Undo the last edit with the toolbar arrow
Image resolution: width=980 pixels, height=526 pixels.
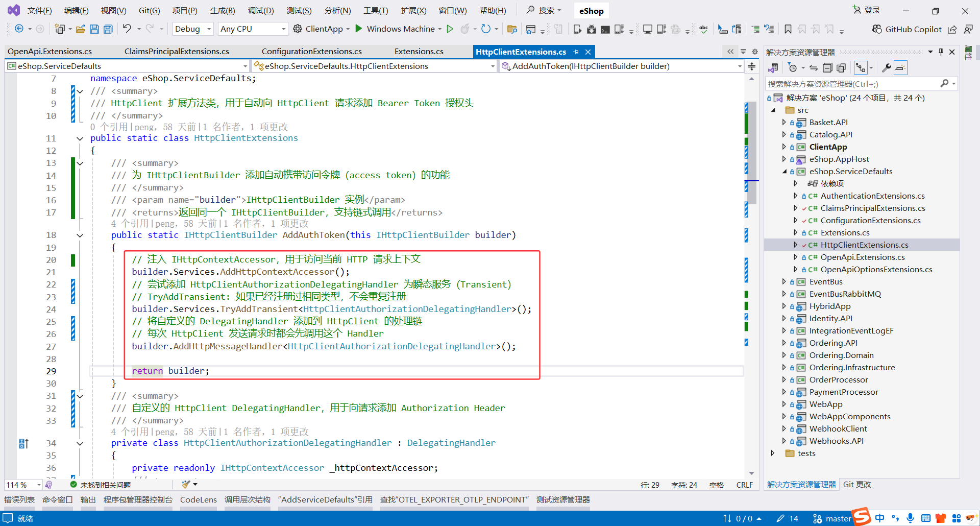[x=127, y=29]
